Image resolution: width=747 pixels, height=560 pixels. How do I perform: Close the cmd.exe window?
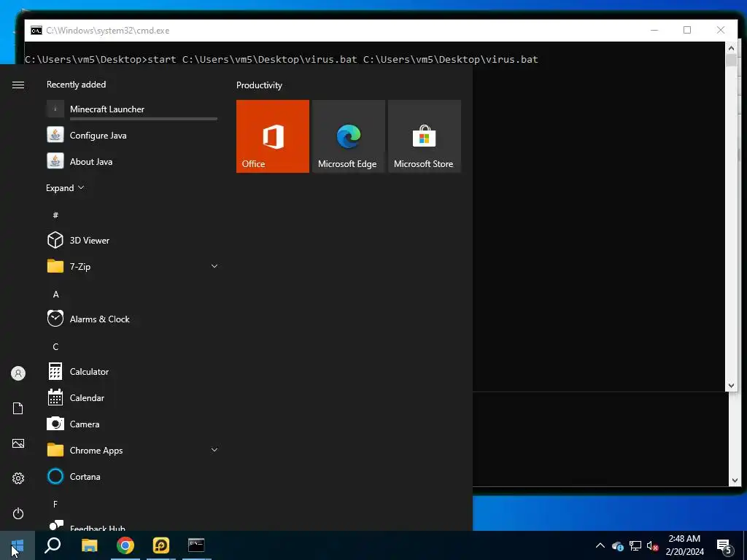[720, 30]
